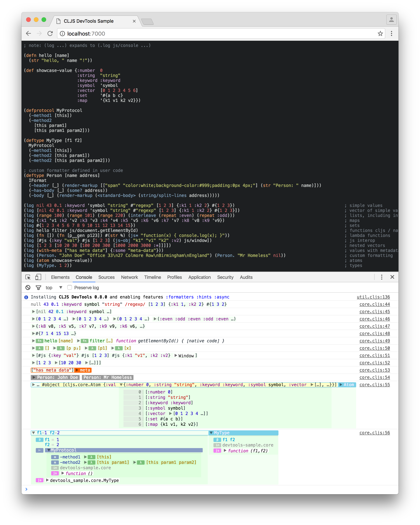Switch to the Sources tab
The height and width of the screenshot is (525, 420).
(106, 277)
